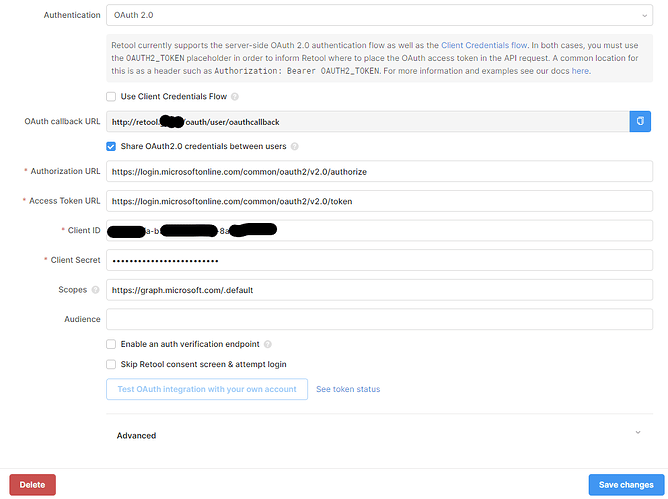Click the 'Advanced' section label
Image resolution: width=668 pixels, height=499 pixels.
pos(136,436)
